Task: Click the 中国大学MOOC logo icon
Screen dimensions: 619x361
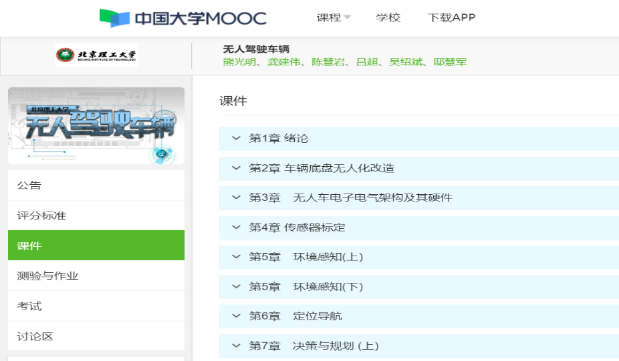Action: (114, 18)
